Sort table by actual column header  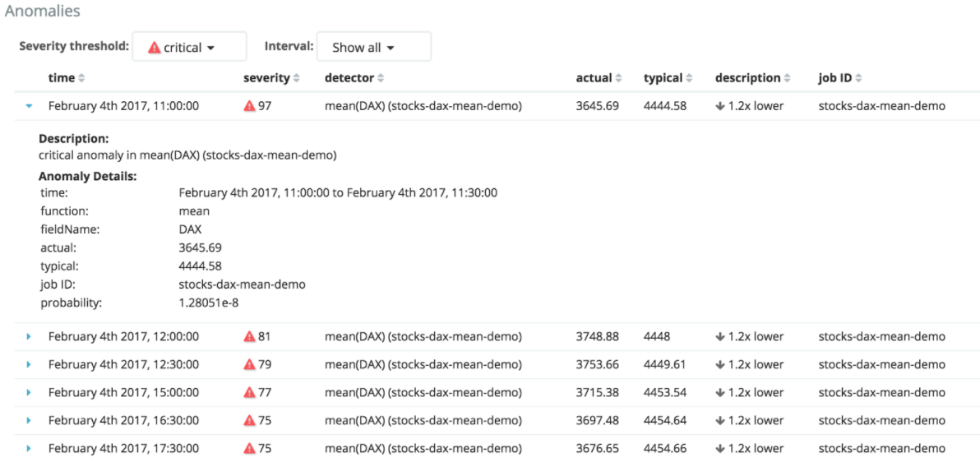coord(594,78)
